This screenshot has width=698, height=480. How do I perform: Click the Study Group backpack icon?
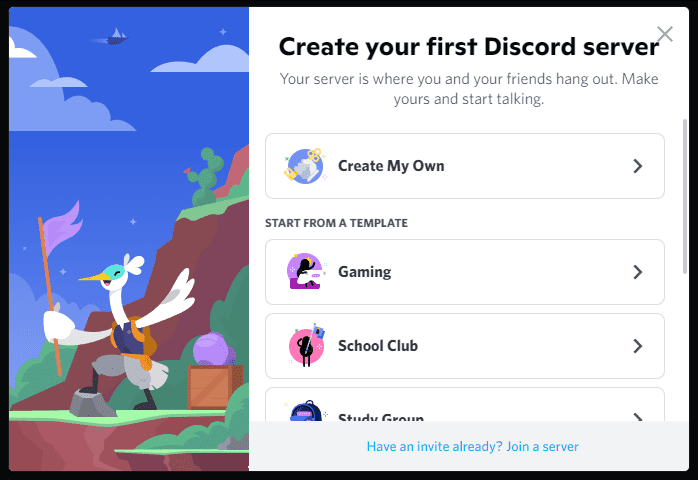305,411
